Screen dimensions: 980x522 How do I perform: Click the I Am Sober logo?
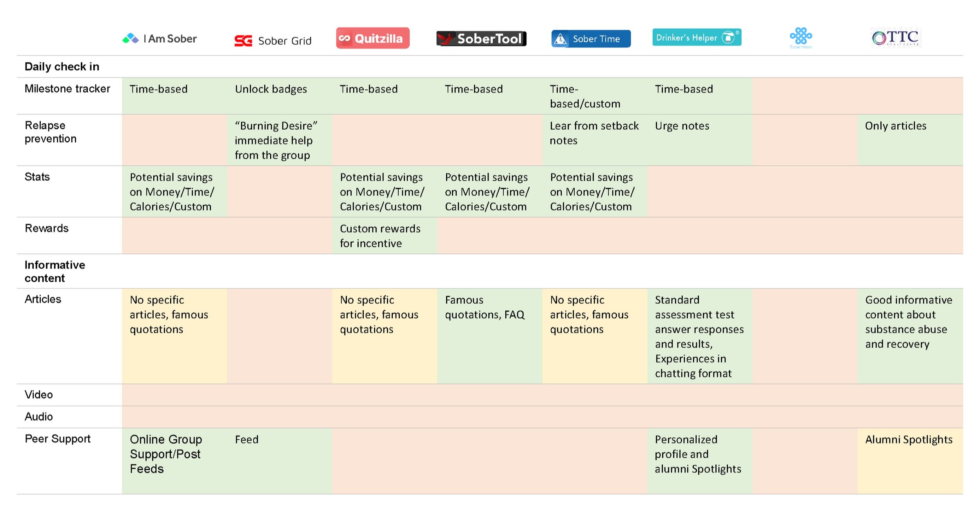(x=159, y=38)
